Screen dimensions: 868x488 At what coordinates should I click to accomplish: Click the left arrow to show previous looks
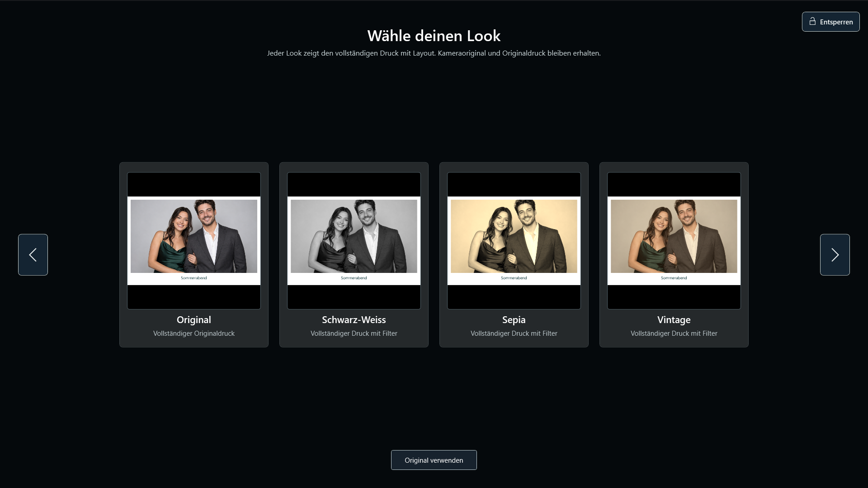coord(33,255)
